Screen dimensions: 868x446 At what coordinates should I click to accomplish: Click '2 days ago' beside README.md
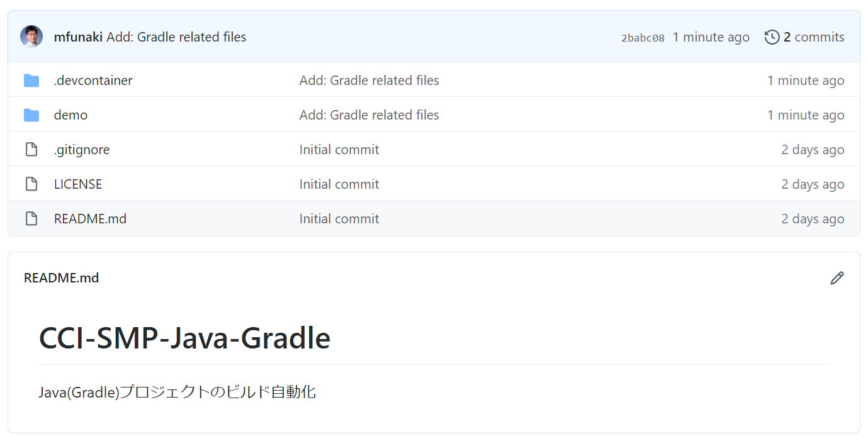click(813, 218)
